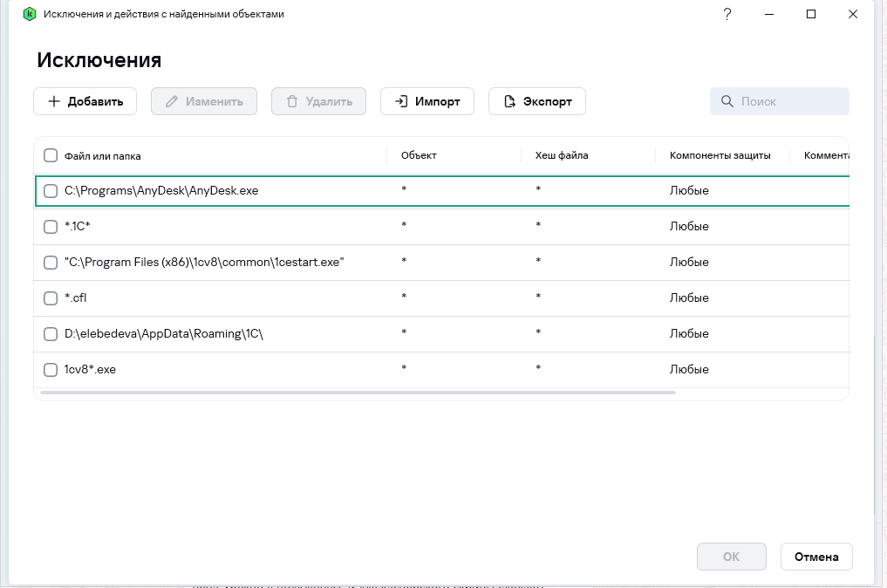The width and height of the screenshot is (887, 588).
Task: Open help with question mark icon
Action: click(x=727, y=14)
